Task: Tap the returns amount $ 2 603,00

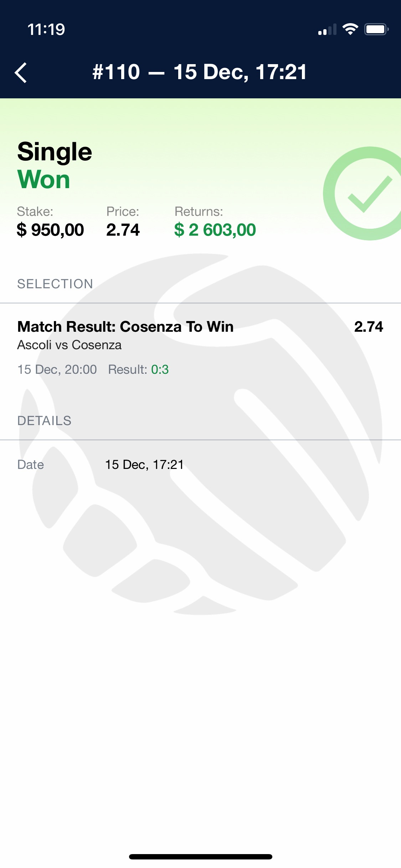Action: (215, 230)
